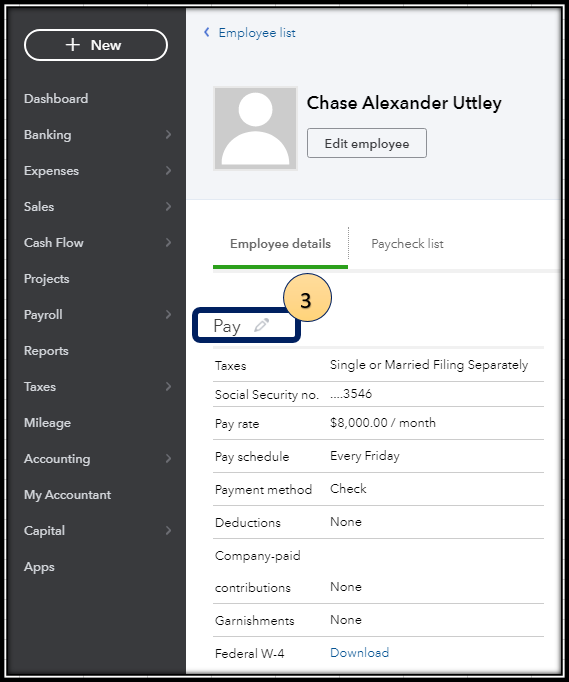Click the pencil edit icon beside Pay
Viewport: 569px width, 682px height.
261,325
